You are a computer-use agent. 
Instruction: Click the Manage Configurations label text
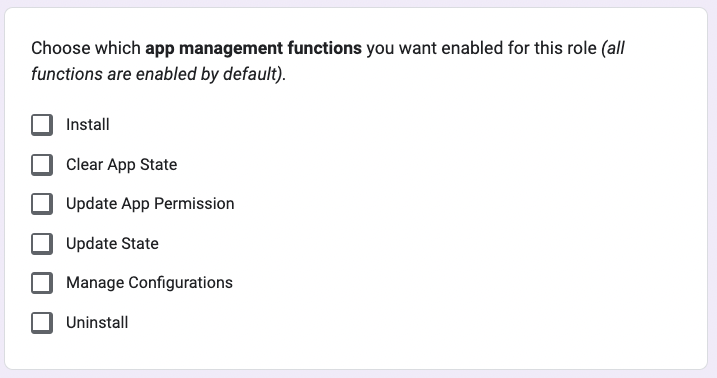[x=150, y=283]
